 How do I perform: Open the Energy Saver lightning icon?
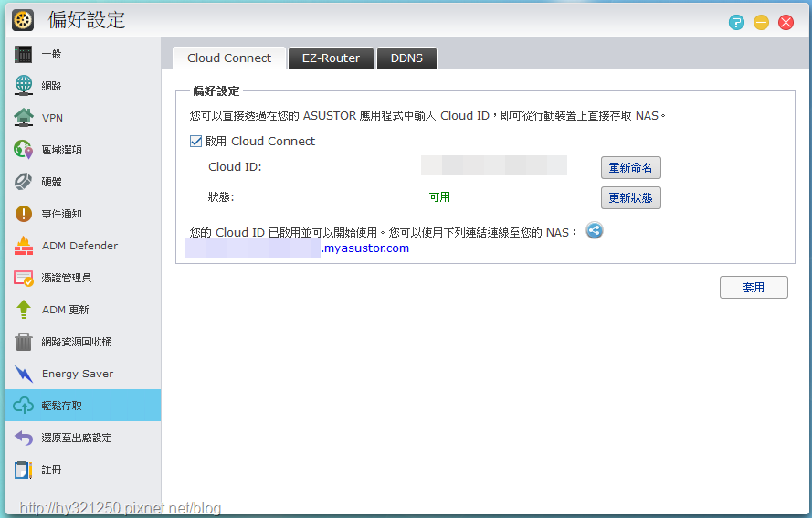[24, 374]
